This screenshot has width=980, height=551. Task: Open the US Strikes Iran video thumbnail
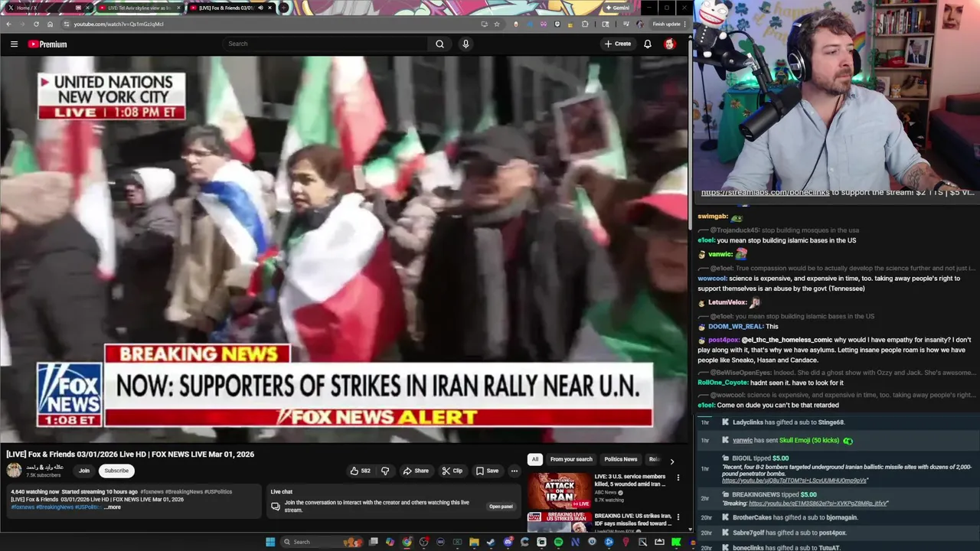pos(559,522)
